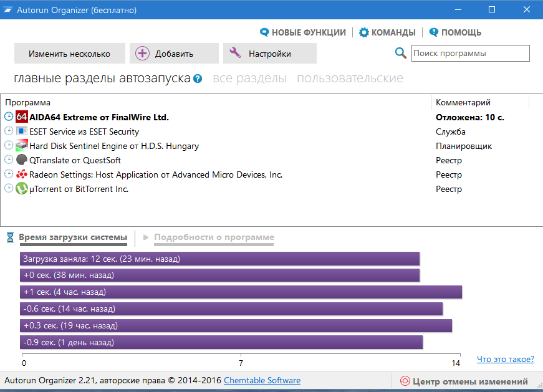Click the +0 сек. (38 мин. назад) bar
543x392 pixels.
(220, 275)
